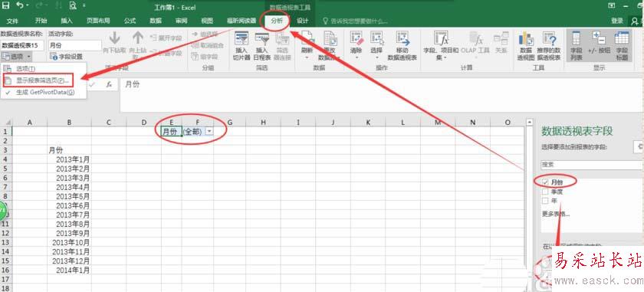Click the 更多表格... link
Viewport: 644px width, 292px height.
[x=556, y=214]
